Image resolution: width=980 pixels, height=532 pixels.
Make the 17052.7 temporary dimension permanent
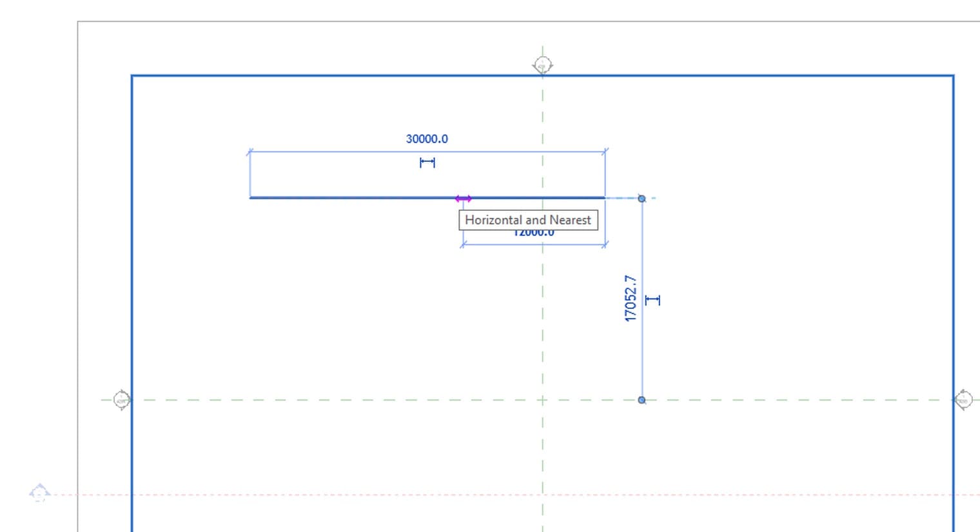[x=652, y=300]
